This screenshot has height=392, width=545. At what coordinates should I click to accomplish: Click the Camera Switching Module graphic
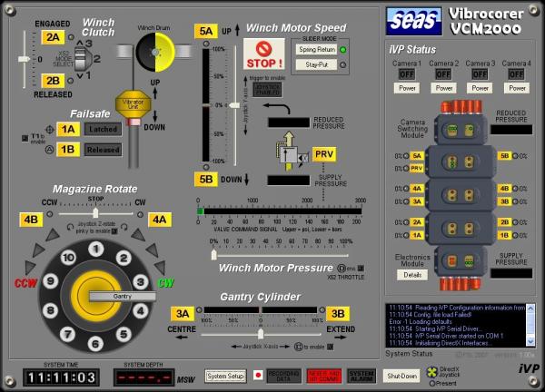[461, 130]
